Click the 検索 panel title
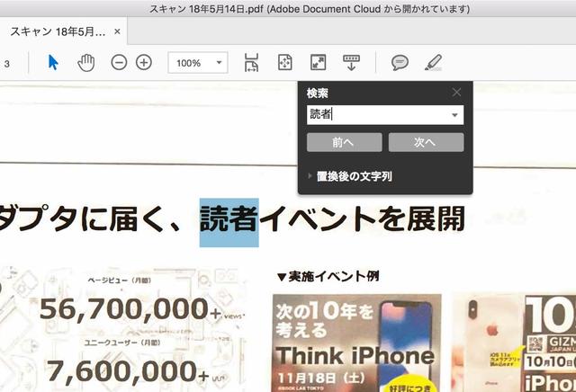The height and width of the screenshot is (392, 576). click(318, 94)
